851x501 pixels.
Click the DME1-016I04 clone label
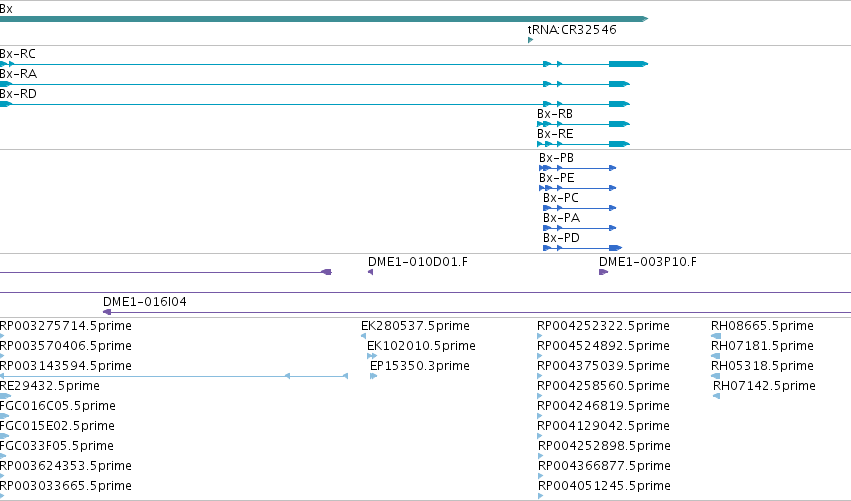tap(145, 302)
